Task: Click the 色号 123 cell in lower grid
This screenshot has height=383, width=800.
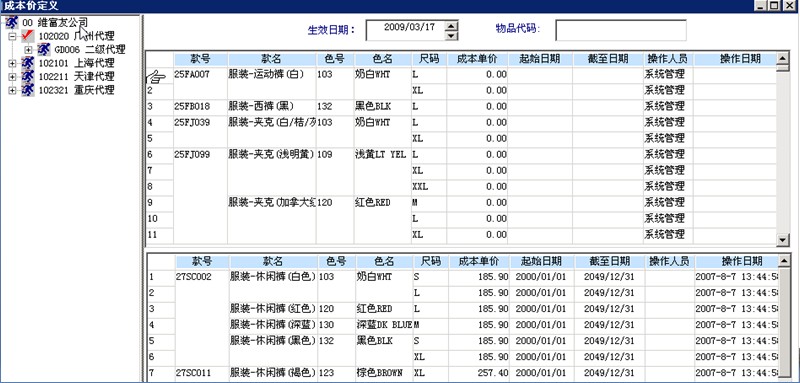Action: 337,373
